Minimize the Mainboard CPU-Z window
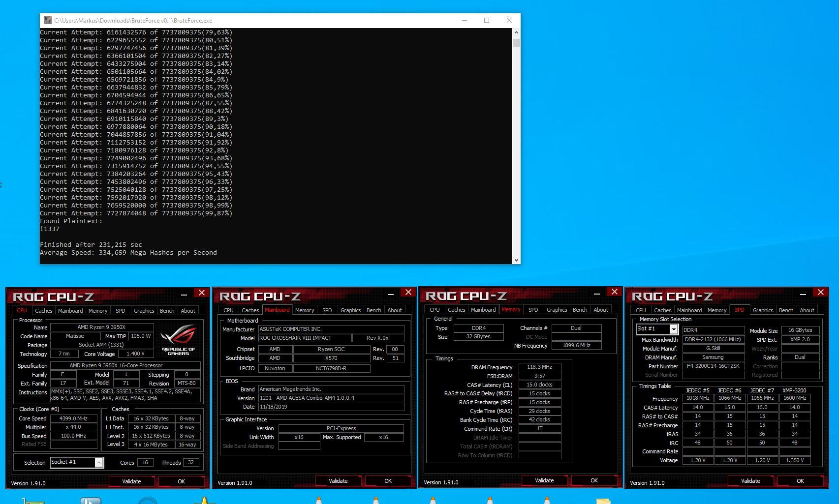The height and width of the screenshot is (504, 839). tap(390, 293)
